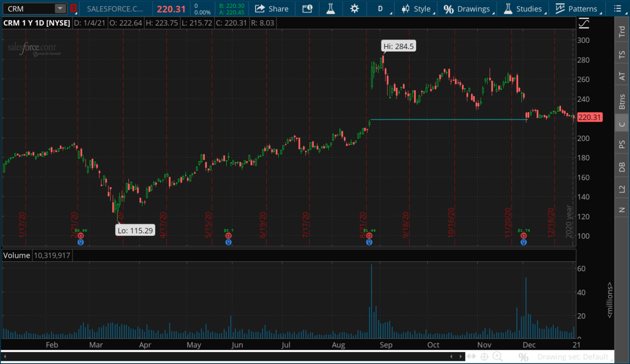Open the Style menu
The height and width of the screenshot is (364, 630).
419,9
